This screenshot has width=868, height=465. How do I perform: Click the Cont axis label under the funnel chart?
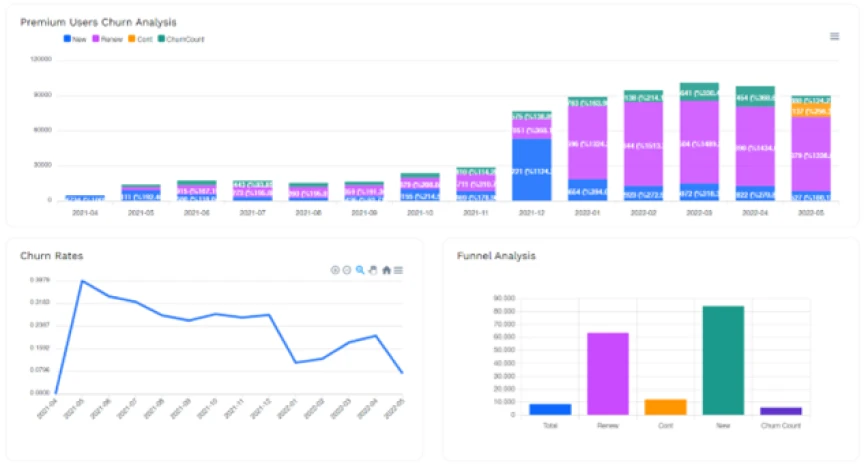(x=665, y=426)
